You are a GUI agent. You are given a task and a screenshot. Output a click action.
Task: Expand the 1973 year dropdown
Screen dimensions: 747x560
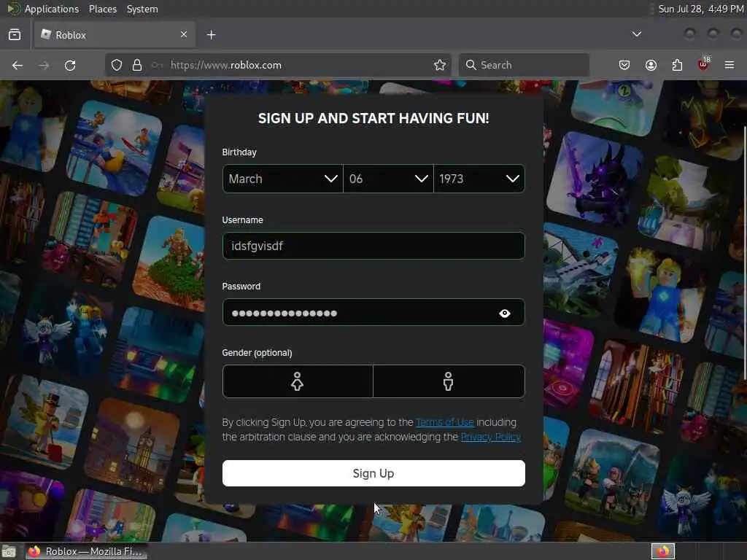click(479, 179)
